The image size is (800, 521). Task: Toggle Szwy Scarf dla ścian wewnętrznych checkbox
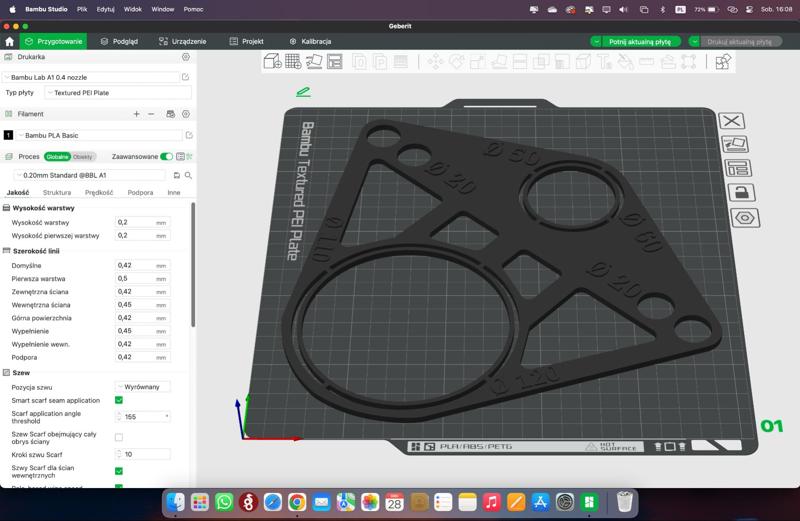pyautogui.click(x=119, y=471)
